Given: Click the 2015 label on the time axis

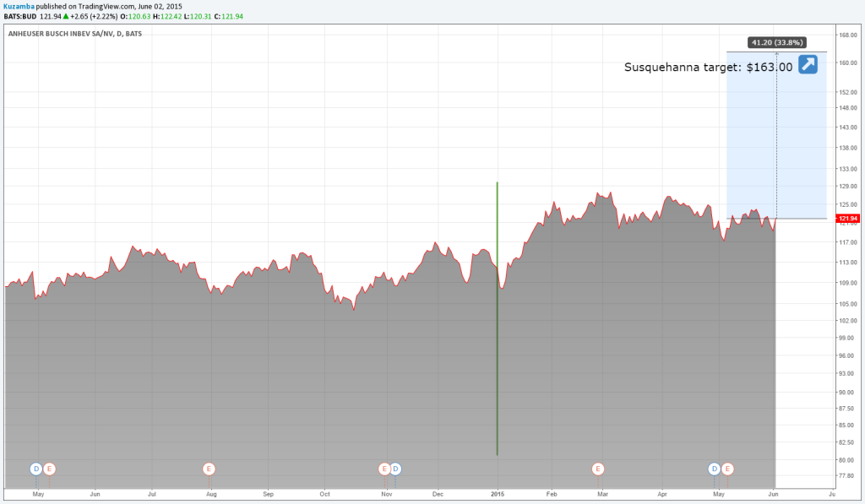Looking at the screenshot, I should coord(498,494).
